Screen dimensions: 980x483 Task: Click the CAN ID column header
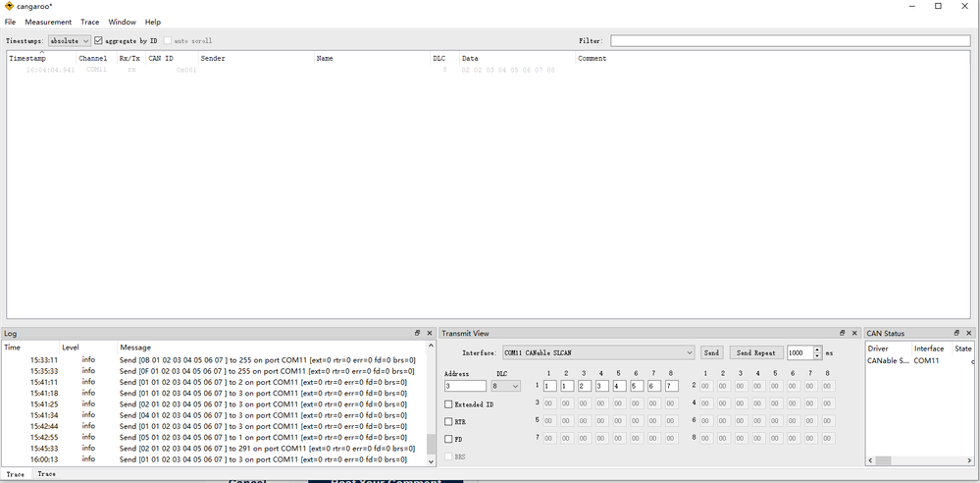pyautogui.click(x=172, y=58)
